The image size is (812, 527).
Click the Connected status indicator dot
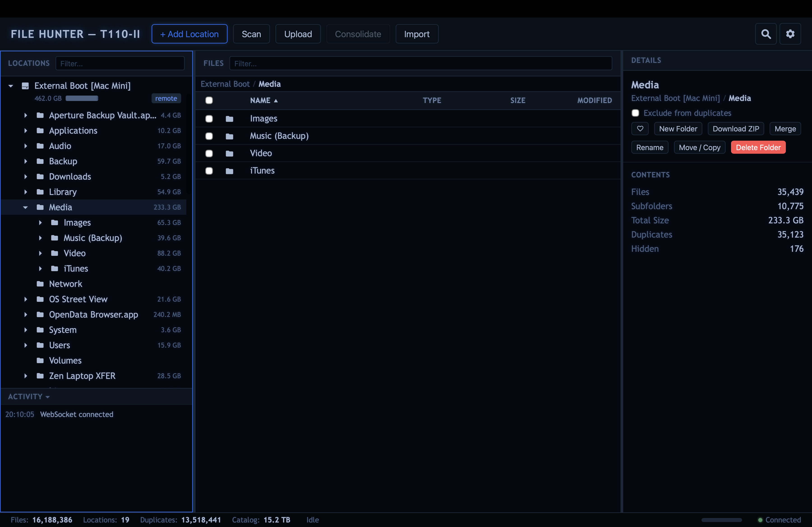[760, 520]
